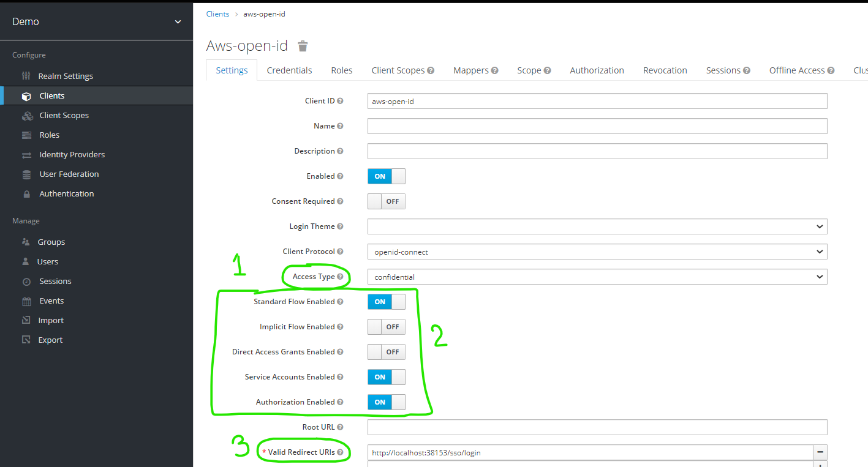Enable Implicit Flow for this client
This screenshot has width=868, height=467.
pos(386,326)
